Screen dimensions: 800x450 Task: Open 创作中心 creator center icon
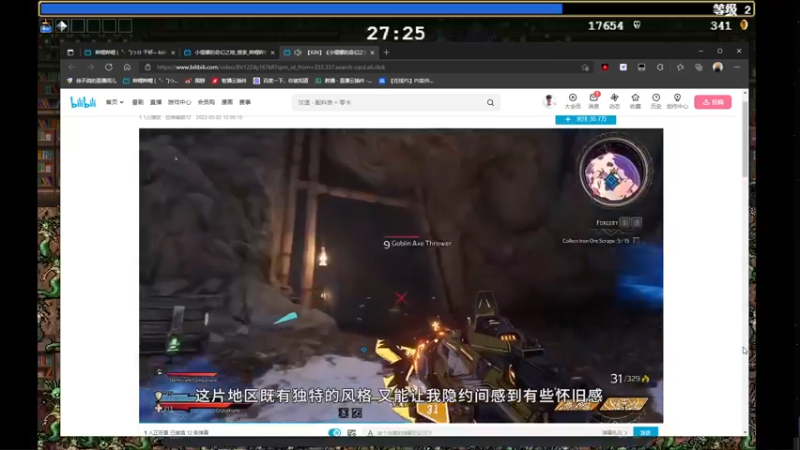677,101
